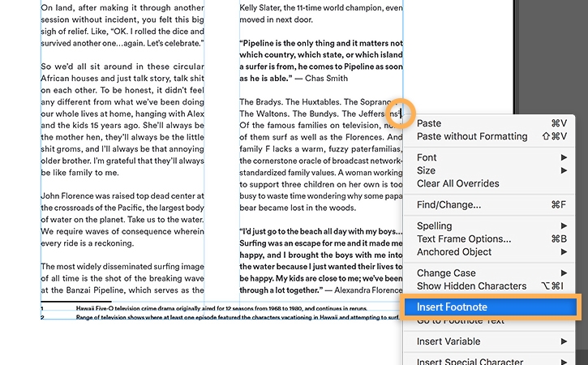Viewport: 588px width, 365px height.
Task: Click Insert Footnote menu item
Action: 491,307
